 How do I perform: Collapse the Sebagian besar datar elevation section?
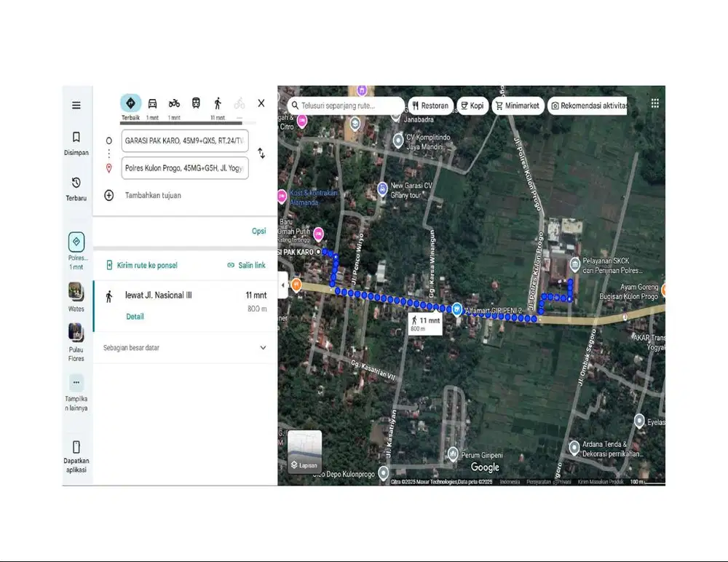[263, 347]
